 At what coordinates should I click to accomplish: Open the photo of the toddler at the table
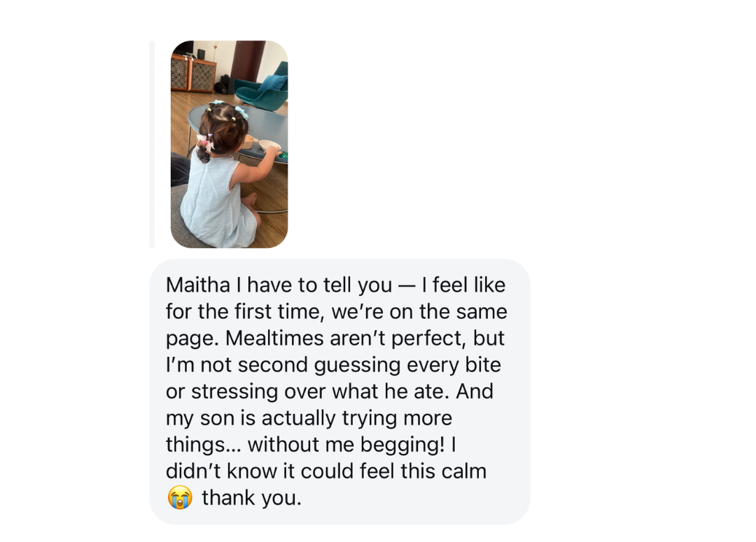pos(229,144)
